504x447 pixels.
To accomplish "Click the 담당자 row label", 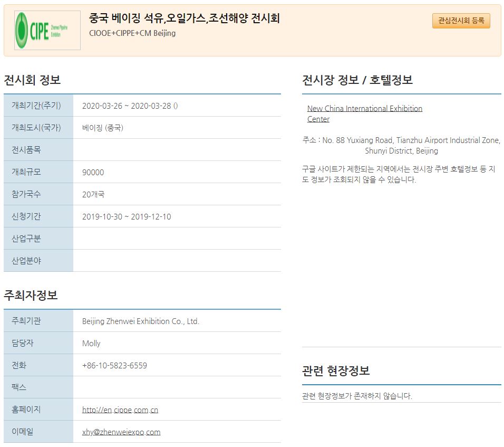I will pyautogui.click(x=23, y=343).
